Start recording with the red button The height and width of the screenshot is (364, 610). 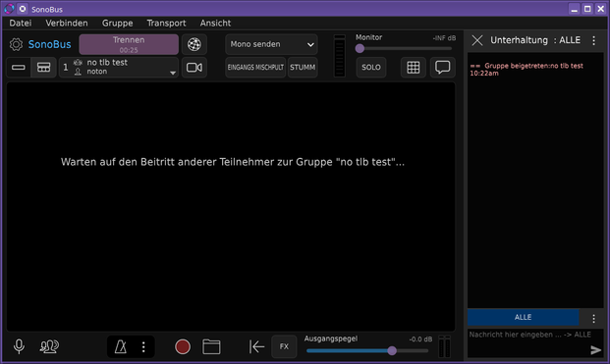point(183,346)
